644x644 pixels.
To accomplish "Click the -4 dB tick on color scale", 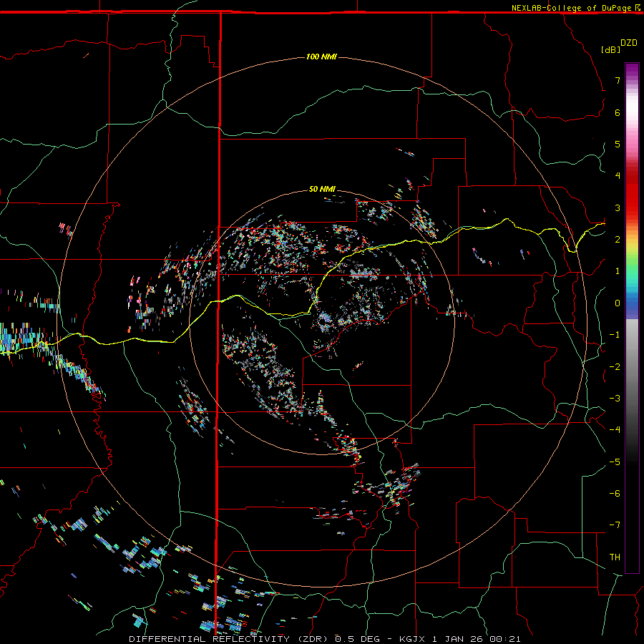I will (x=615, y=430).
